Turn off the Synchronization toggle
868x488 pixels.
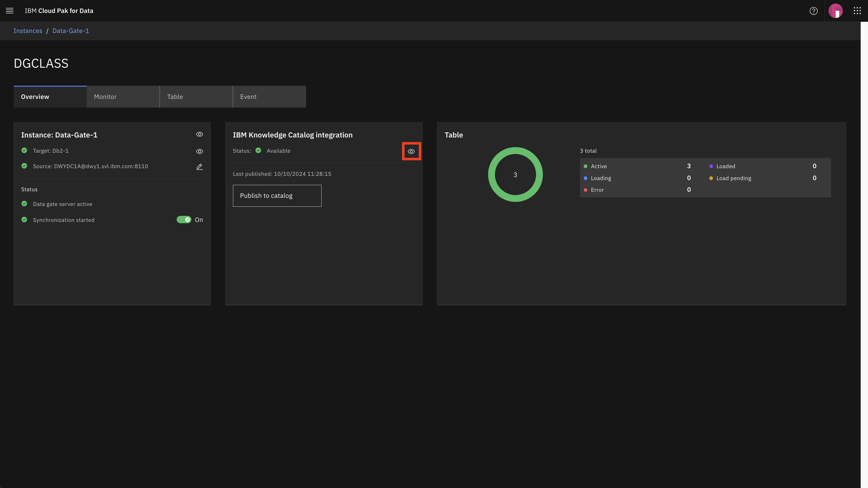(x=184, y=220)
